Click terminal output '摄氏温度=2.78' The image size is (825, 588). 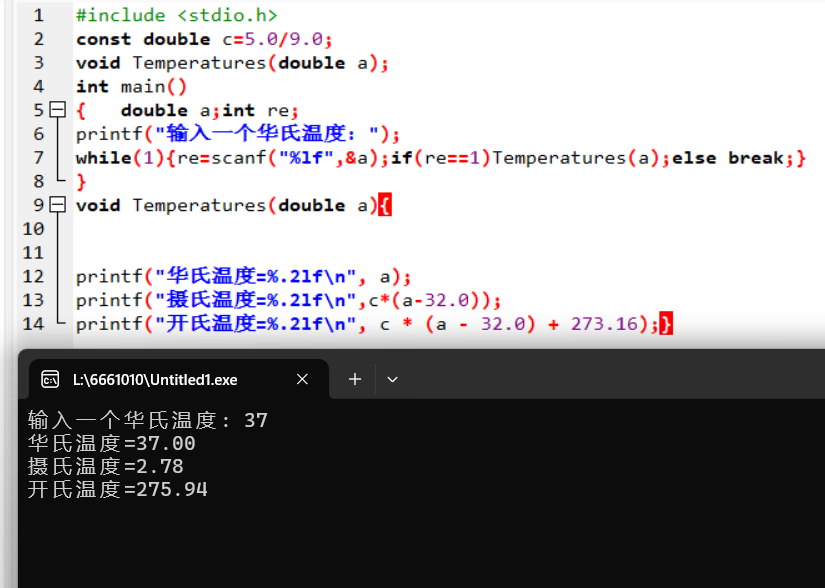tap(106, 467)
